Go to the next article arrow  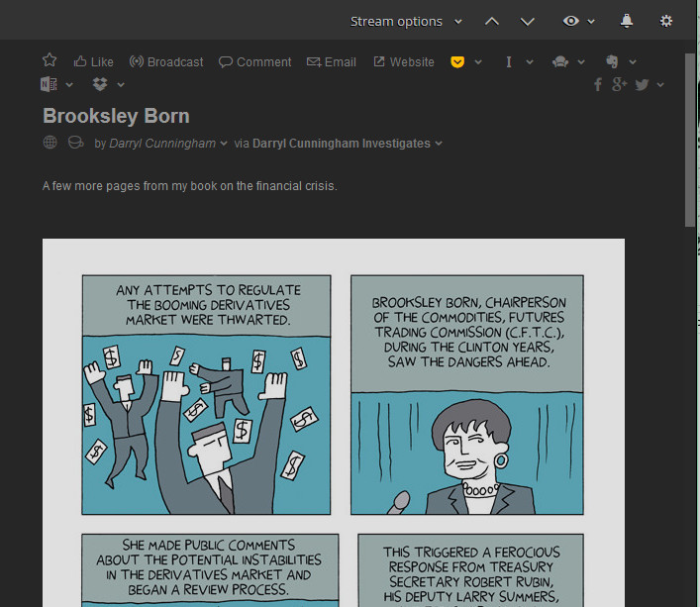(x=528, y=22)
